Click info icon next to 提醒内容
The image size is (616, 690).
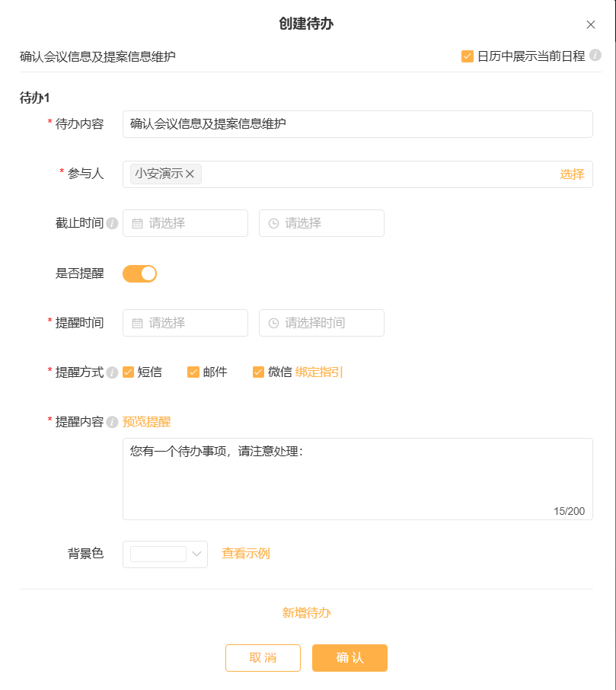(x=112, y=423)
